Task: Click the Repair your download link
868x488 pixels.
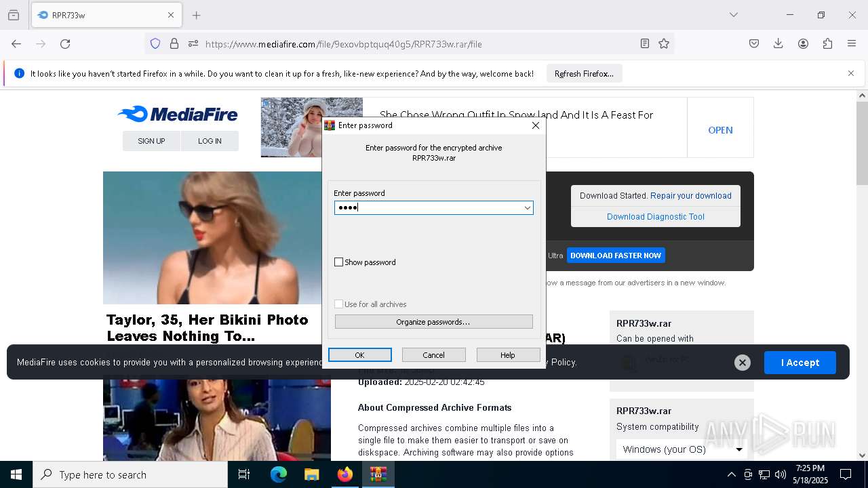Action: pos(690,196)
